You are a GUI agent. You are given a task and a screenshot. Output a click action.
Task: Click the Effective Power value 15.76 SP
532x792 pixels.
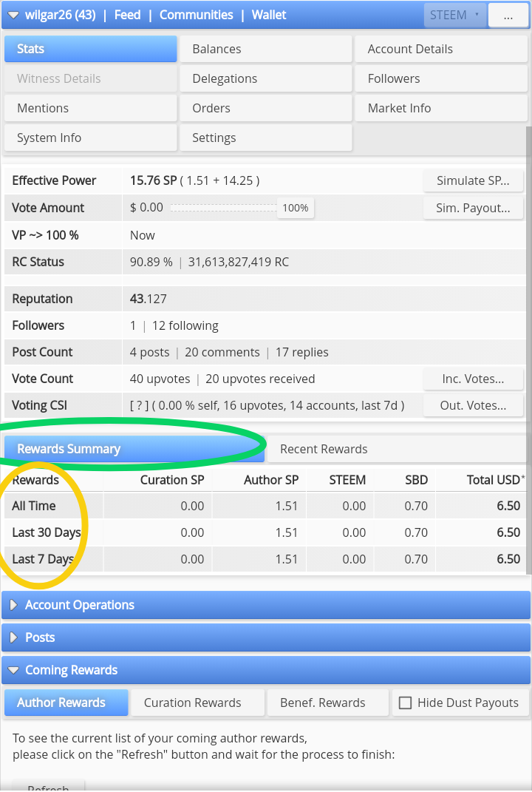pyautogui.click(x=154, y=181)
